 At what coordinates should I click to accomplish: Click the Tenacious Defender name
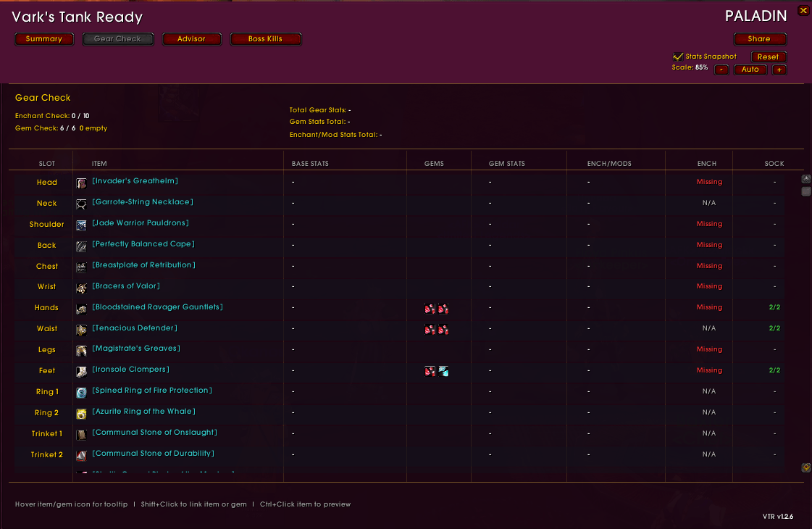click(135, 328)
